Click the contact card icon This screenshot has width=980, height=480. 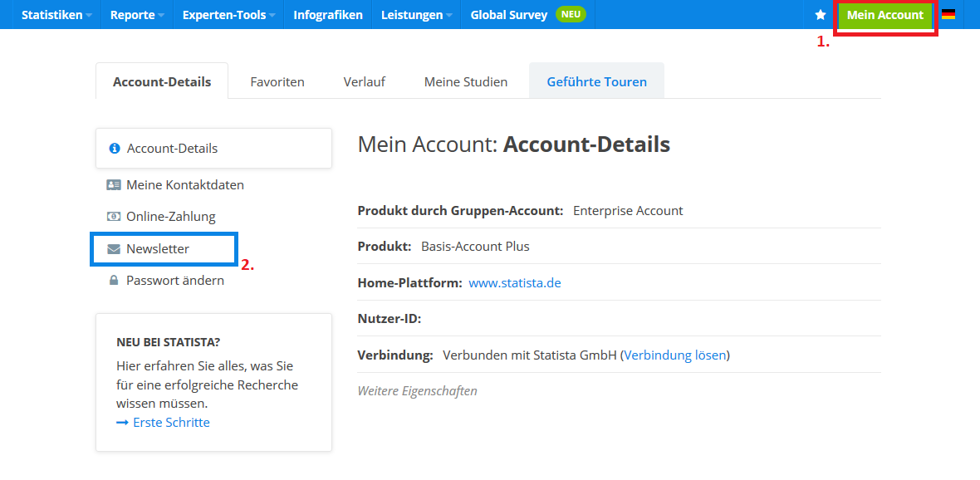tap(114, 185)
